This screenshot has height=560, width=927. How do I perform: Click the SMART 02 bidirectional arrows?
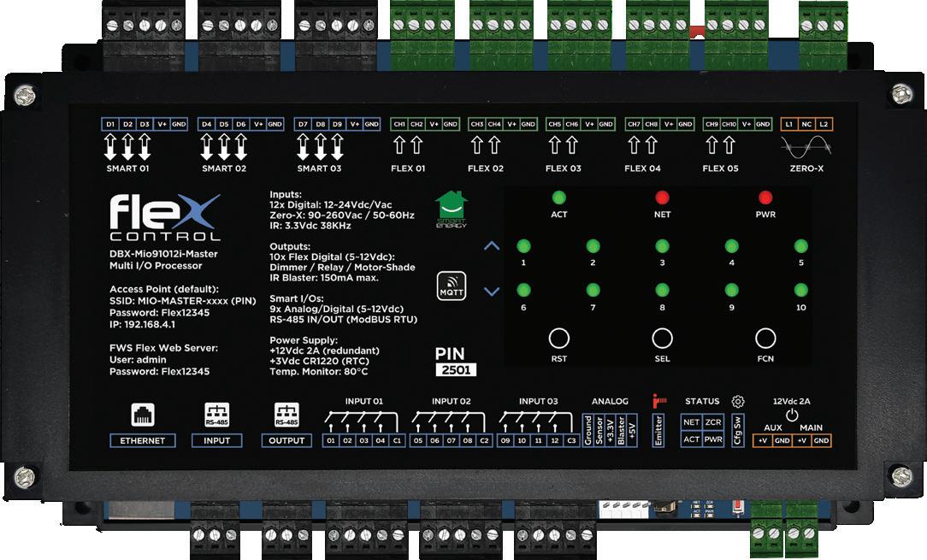pyautogui.click(x=223, y=147)
